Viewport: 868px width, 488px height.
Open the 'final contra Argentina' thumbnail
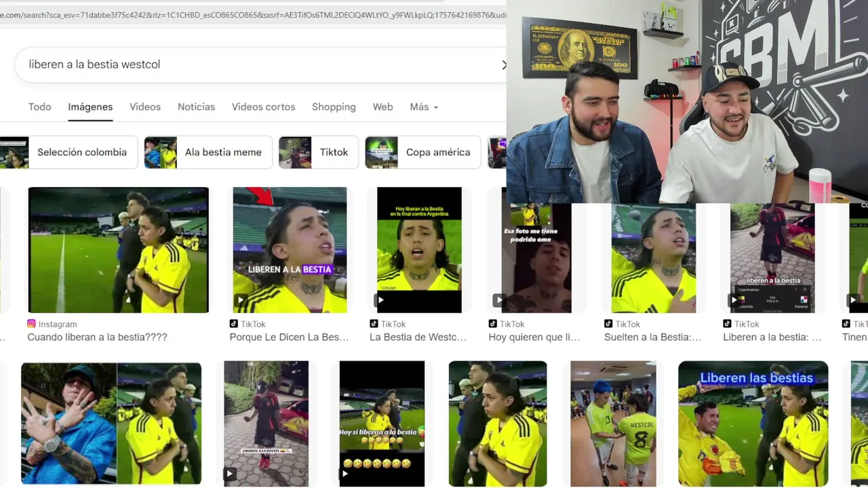[x=419, y=250]
